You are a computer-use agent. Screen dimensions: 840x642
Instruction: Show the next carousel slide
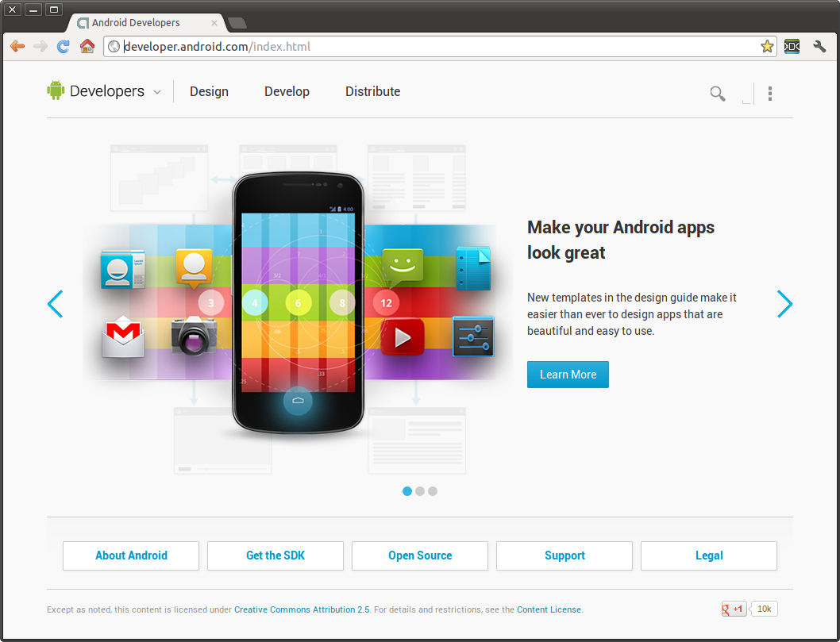(784, 304)
